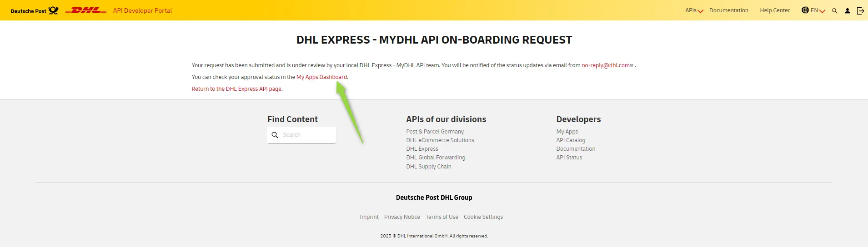The image size is (868, 247).
Task: Open the user account profile icon
Action: (x=847, y=11)
